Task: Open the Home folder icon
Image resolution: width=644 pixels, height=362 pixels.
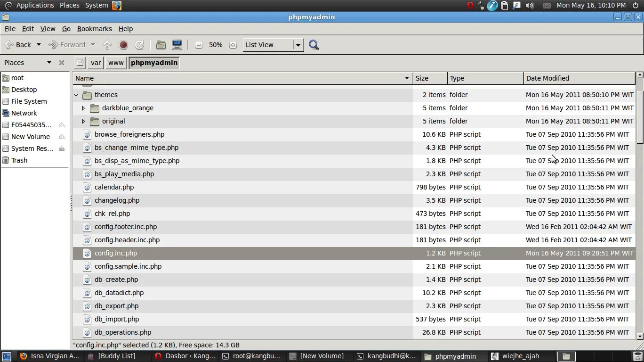Action: point(161,45)
